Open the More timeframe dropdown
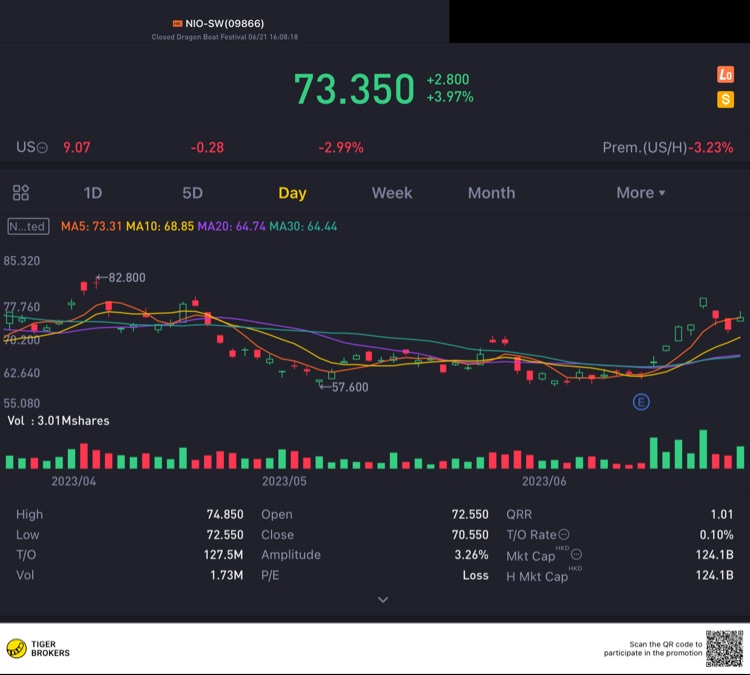This screenshot has width=750, height=675. point(640,193)
